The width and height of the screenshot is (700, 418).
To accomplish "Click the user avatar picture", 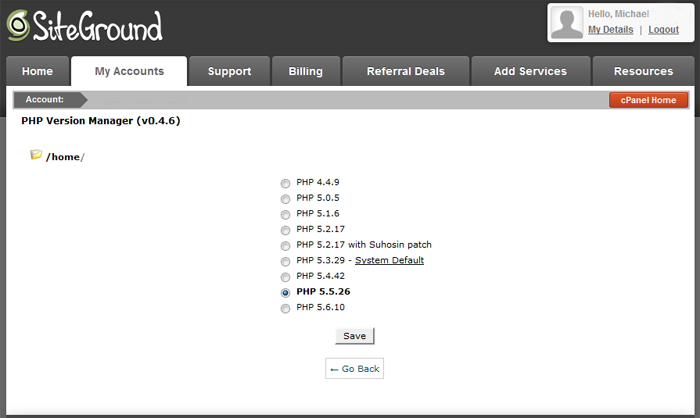I will coord(567,22).
